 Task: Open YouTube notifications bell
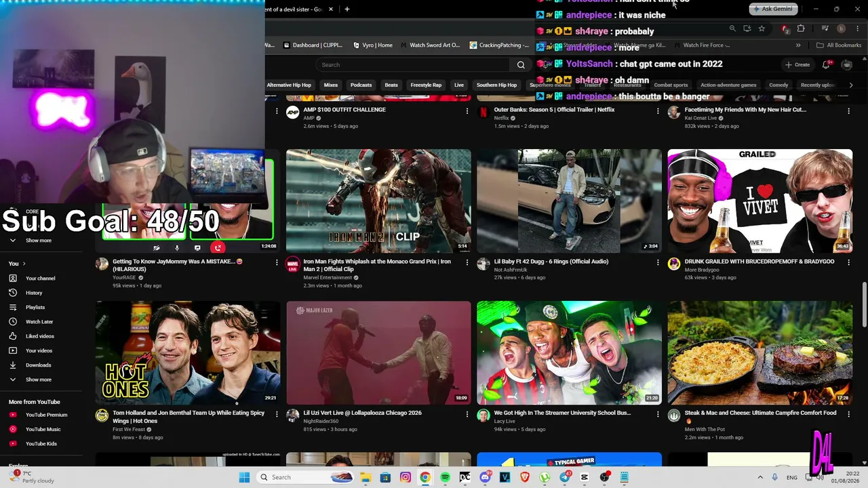(x=826, y=65)
